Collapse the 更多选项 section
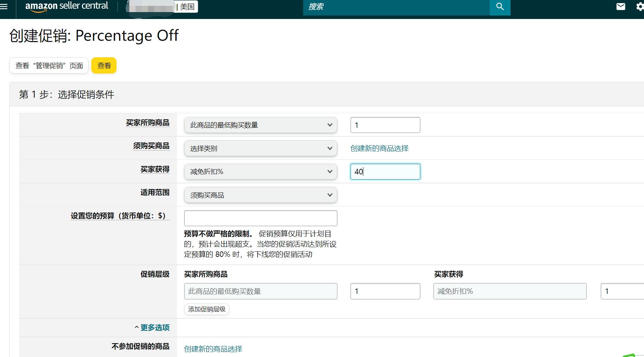This screenshot has height=357, width=644. (x=155, y=327)
